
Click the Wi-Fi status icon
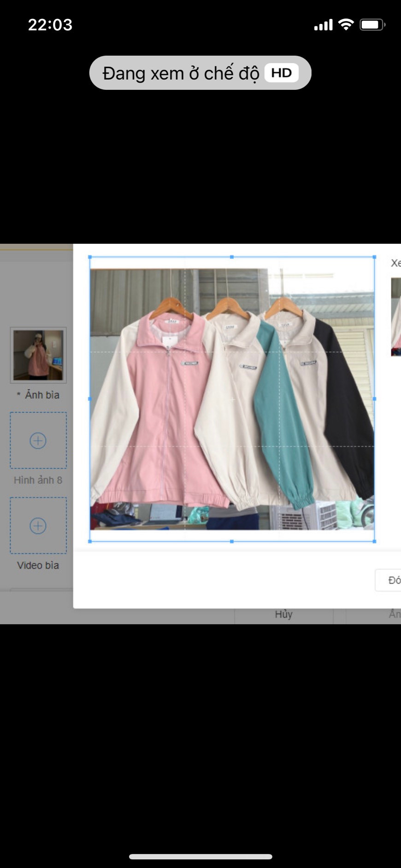(x=346, y=24)
